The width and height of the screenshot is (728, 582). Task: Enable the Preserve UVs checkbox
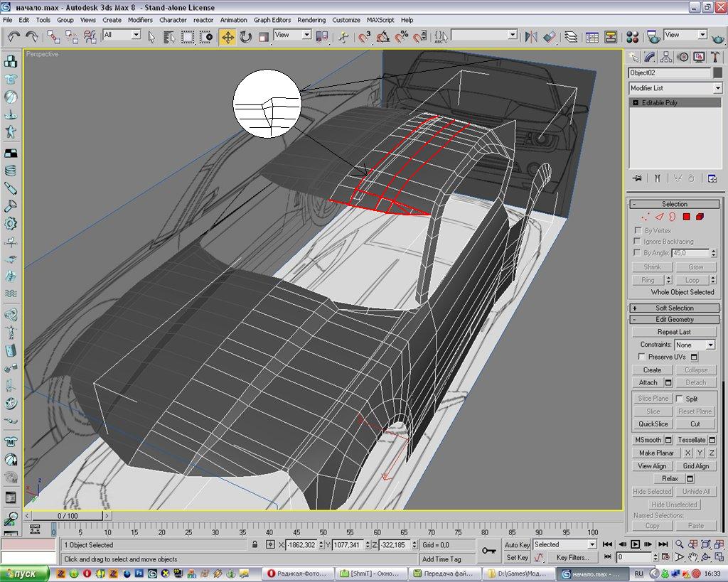[642, 357]
